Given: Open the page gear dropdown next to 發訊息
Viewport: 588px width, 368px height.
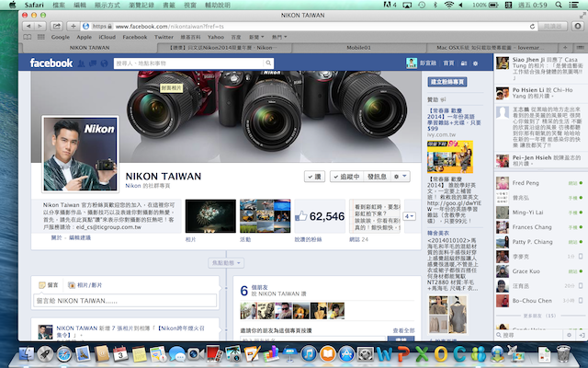Looking at the screenshot, I should (x=401, y=177).
